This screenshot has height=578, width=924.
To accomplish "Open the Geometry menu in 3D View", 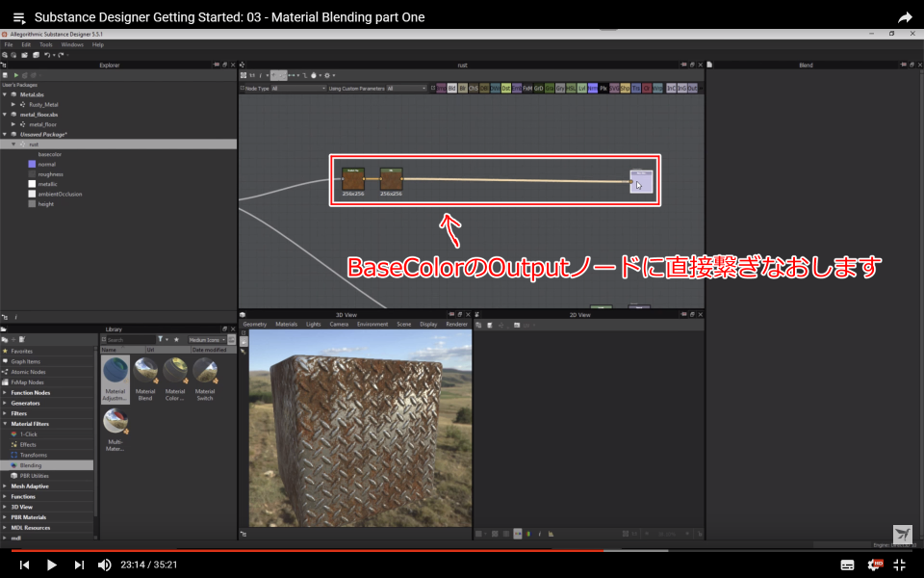I will (x=254, y=325).
